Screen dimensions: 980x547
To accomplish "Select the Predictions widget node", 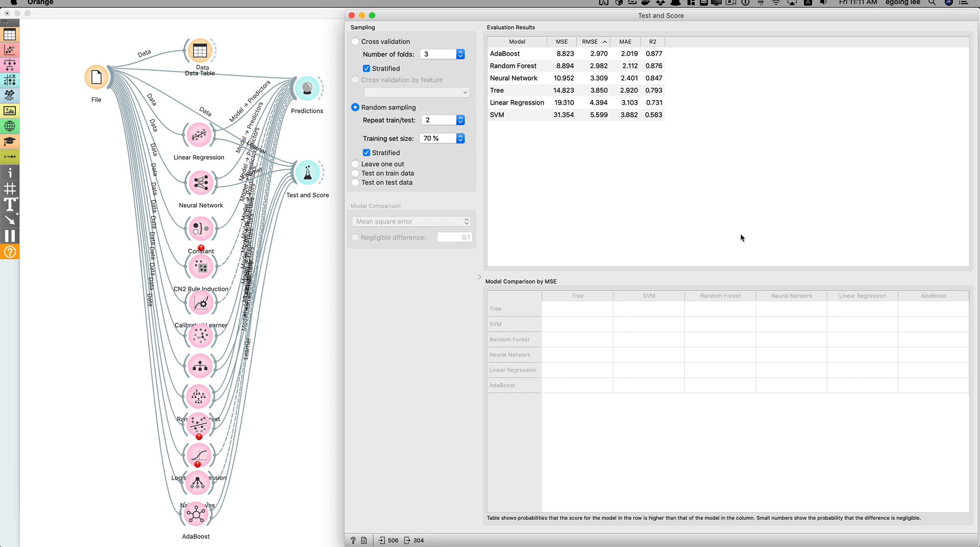I will [307, 89].
